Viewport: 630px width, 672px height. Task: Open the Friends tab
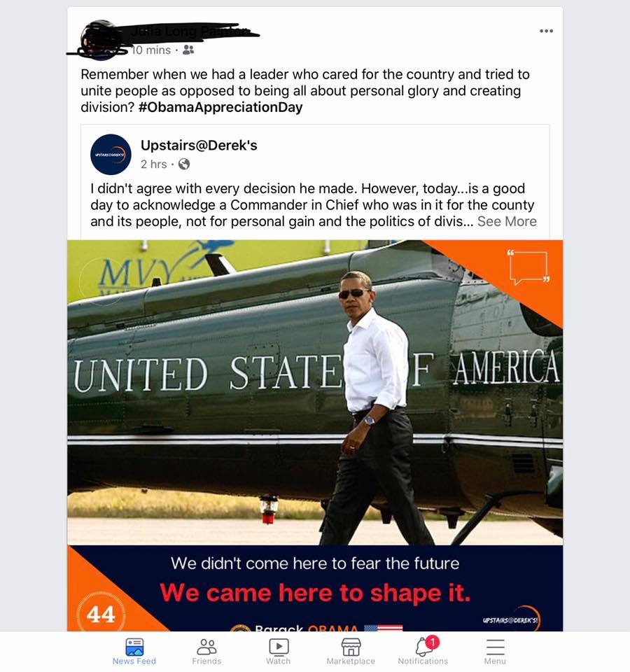coord(206,652)
